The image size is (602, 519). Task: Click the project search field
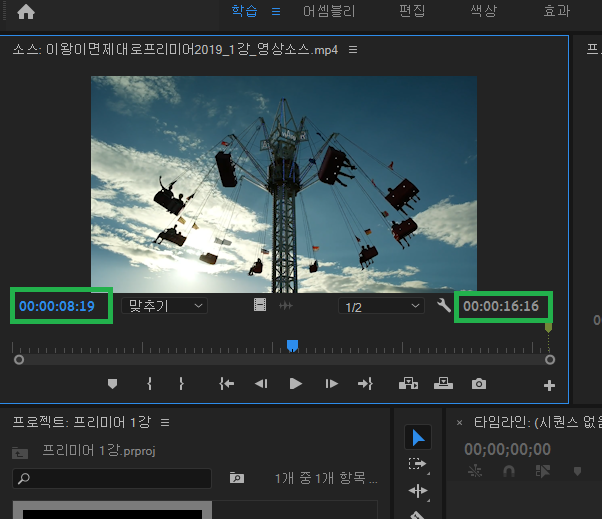point(112,478)
